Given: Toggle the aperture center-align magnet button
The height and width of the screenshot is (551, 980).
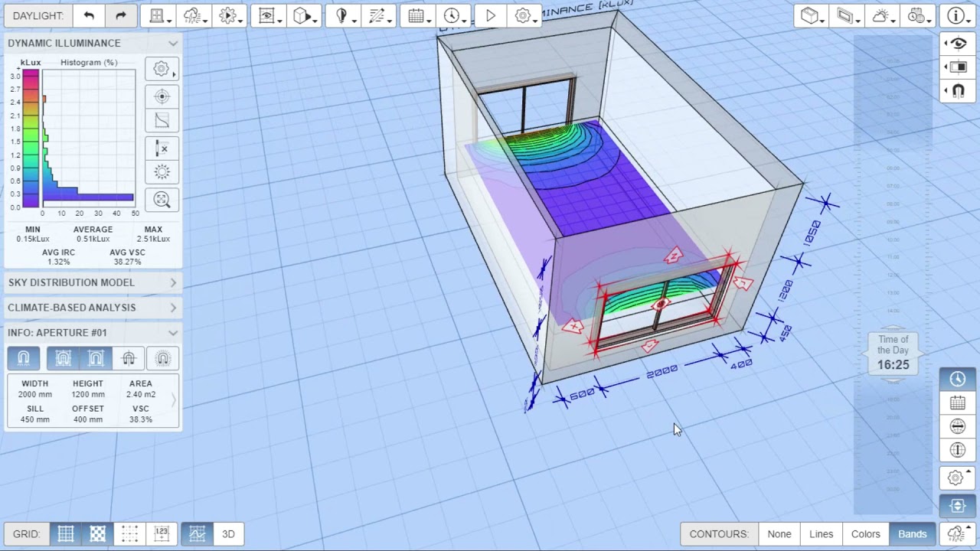Looking at the screenshot, I should (x=129, y=358).
